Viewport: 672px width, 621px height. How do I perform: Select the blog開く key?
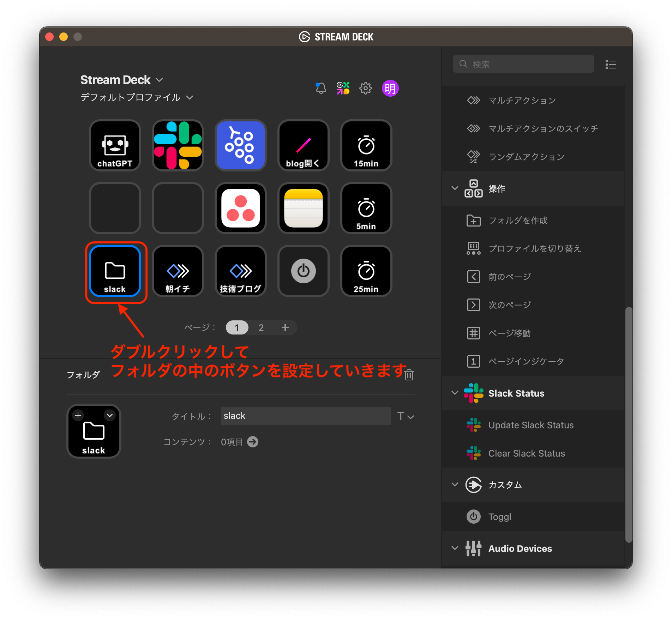click(304, 145)
